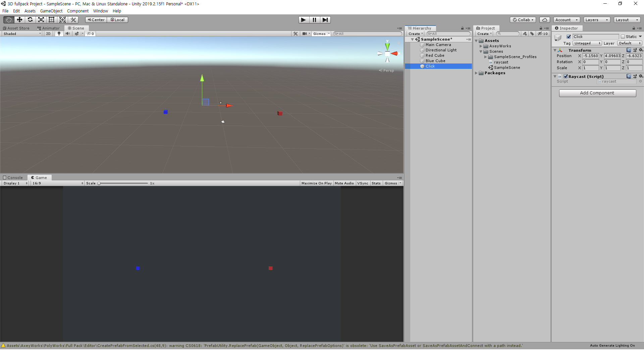Toggle hidden objects visibility in Scene
This screenshot has width=644, height=352.
tap(91, 34)
